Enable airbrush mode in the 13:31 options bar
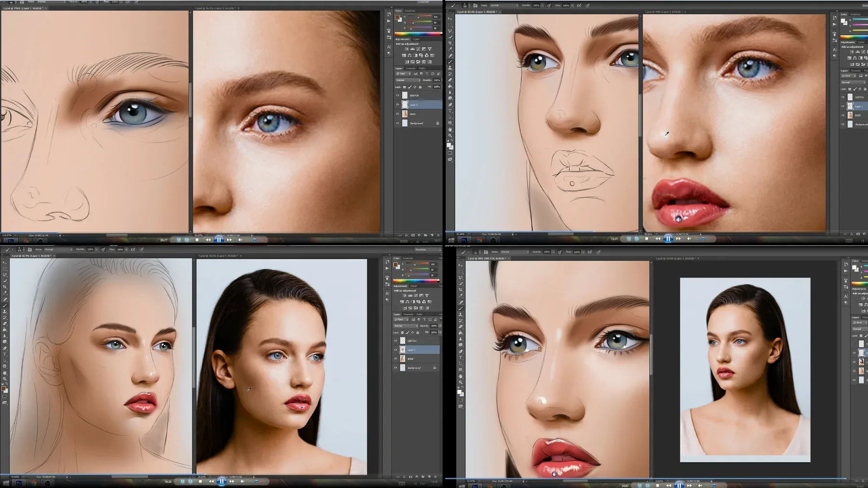 click(579, 5)
